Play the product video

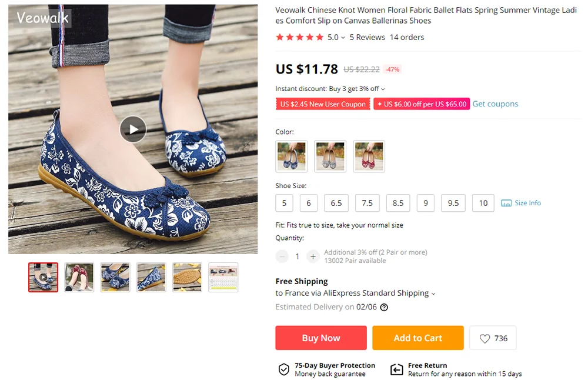point(133,129)
